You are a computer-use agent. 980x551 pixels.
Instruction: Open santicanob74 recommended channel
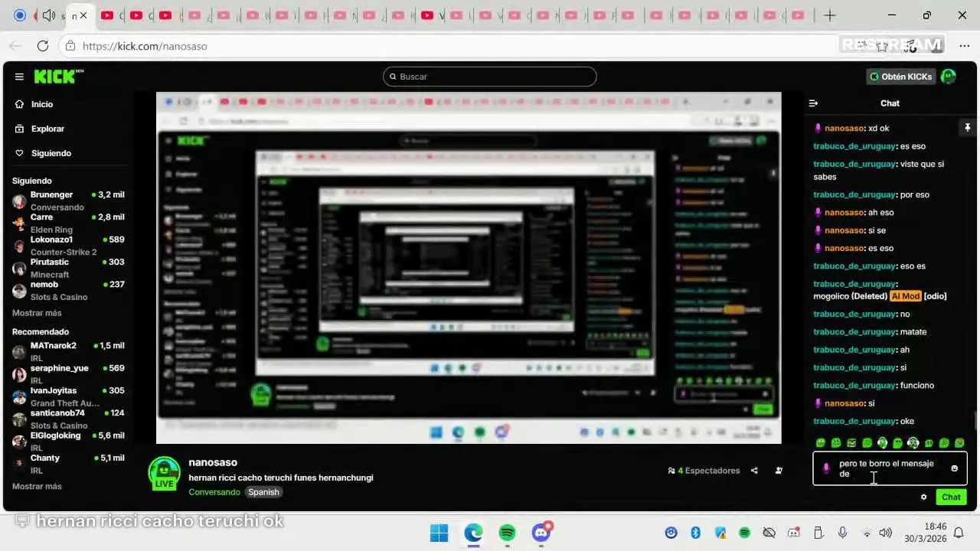(x=67, y=419)
